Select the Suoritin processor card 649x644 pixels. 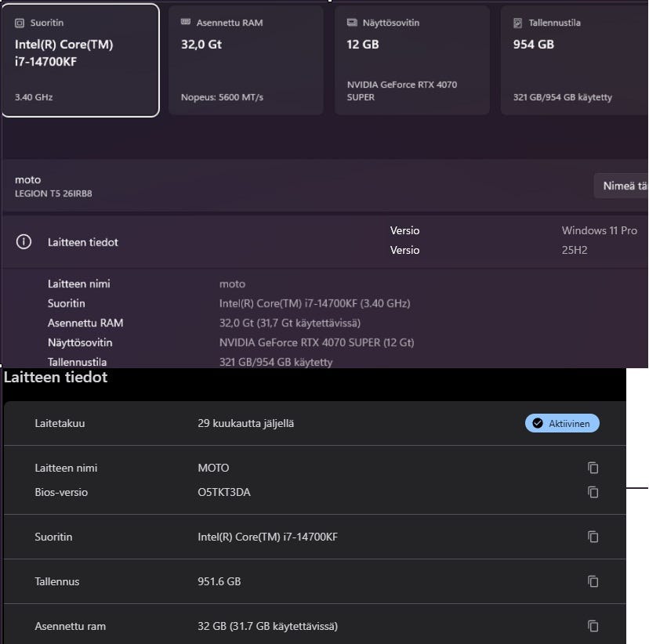pos(81,60)
